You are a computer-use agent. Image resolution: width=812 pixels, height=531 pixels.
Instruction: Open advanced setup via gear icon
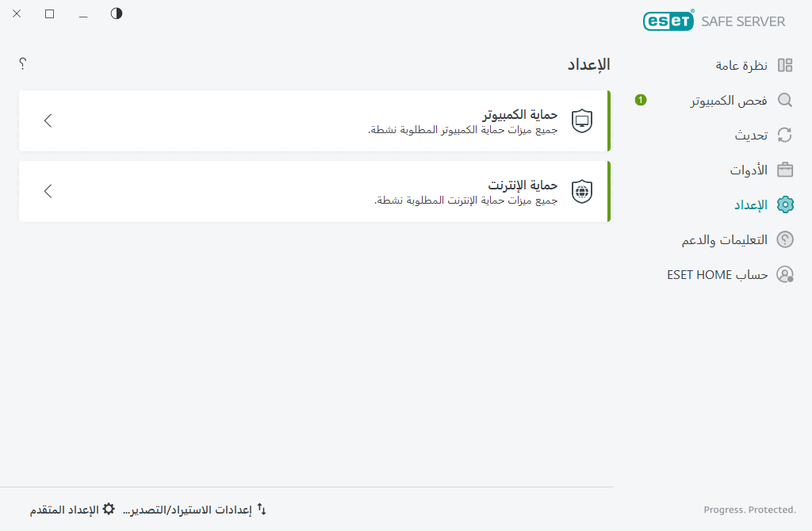(x=109, y=510)
